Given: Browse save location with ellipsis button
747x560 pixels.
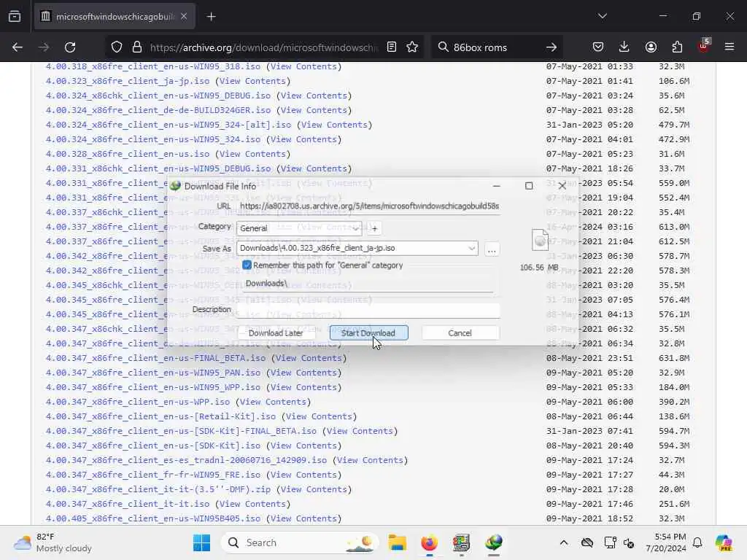Looking at the screenshot, I should pos(492,249).
